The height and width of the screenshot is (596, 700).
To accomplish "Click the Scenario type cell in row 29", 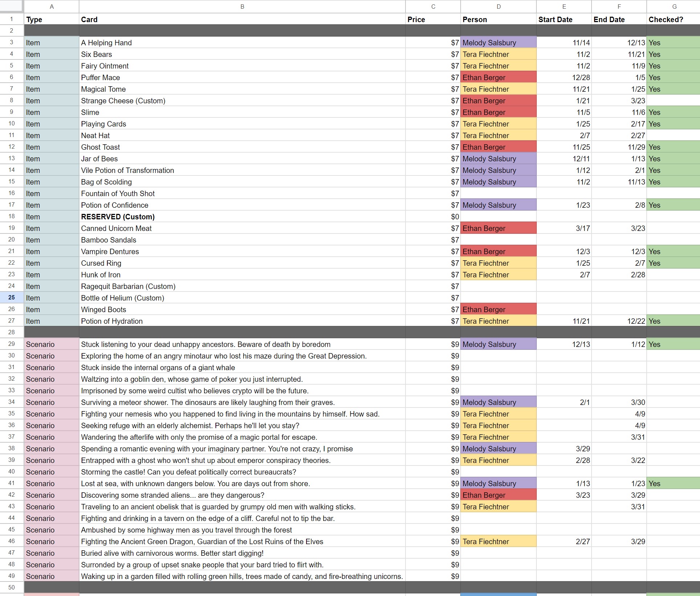I will click(x=52, y=344).
